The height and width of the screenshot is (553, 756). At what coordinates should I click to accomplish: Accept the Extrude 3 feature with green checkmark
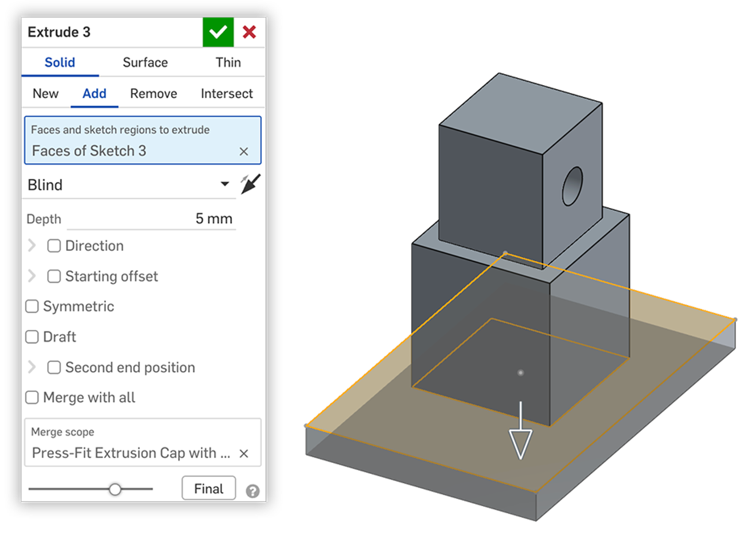pyautogui.click(x=218, y=32)
